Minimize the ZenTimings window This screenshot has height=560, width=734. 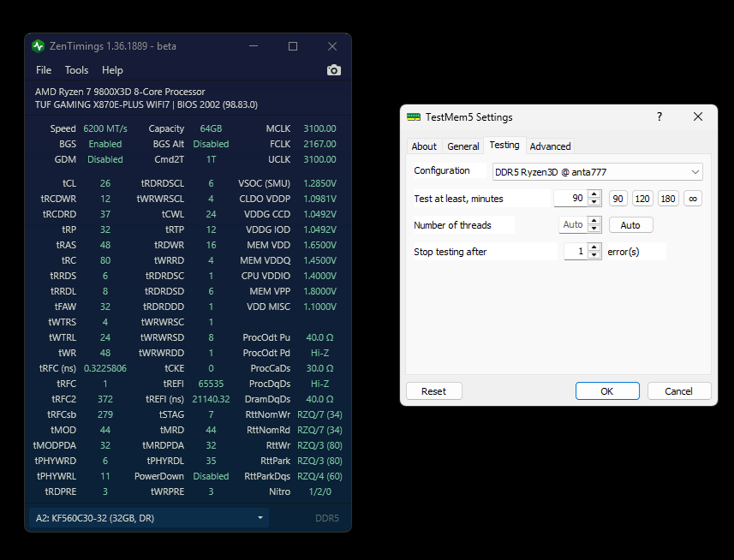tap(254, 46)
